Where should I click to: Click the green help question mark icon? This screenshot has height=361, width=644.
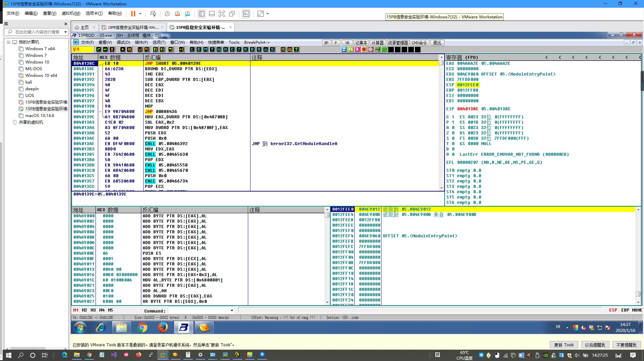(x=296, y=49)
